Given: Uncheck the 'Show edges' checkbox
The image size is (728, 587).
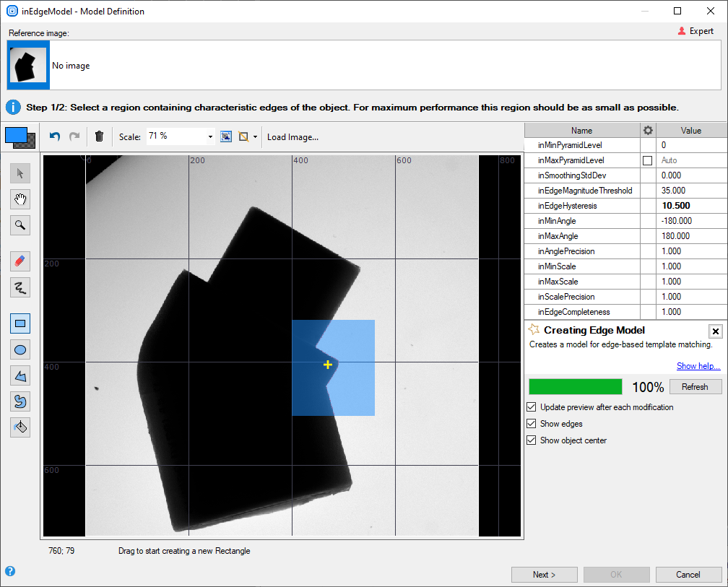Looking at the screenshot, I should coord(532,424).
